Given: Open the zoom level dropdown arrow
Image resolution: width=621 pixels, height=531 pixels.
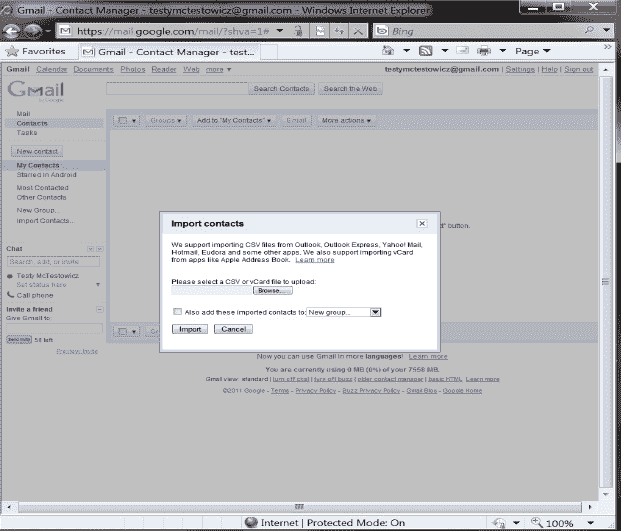Looking at the screenshot, I should [591, 523].
